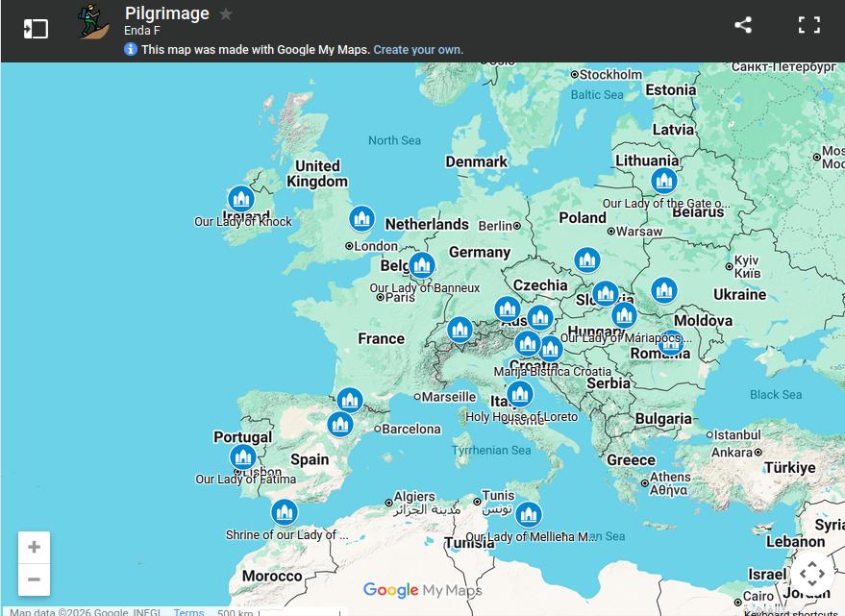Click the Our Lady of the Gate marker

(663, 180)
